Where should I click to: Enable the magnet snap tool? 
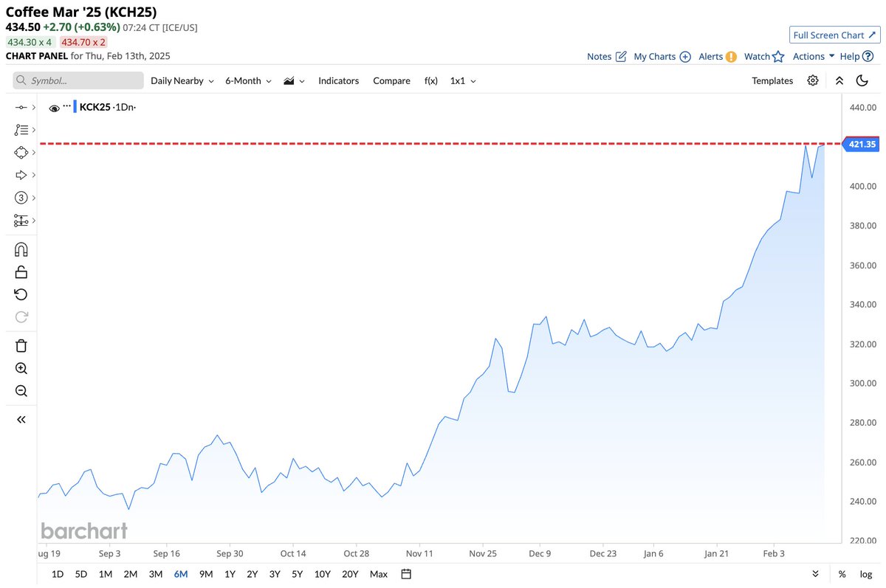coord(20,249)
